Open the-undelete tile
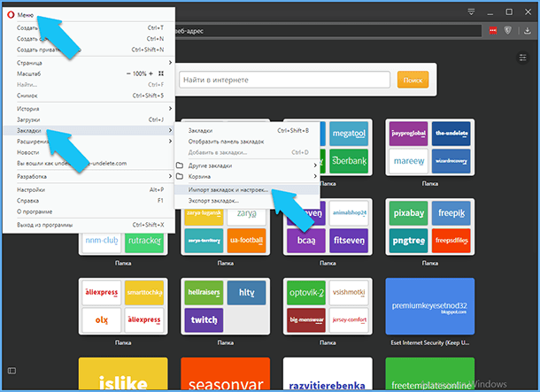 coord(451,134)
